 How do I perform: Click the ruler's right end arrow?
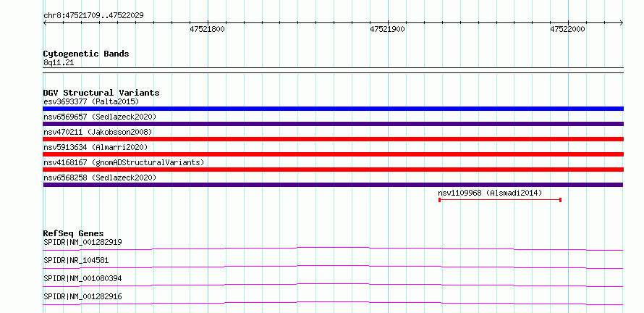(621, 23)
